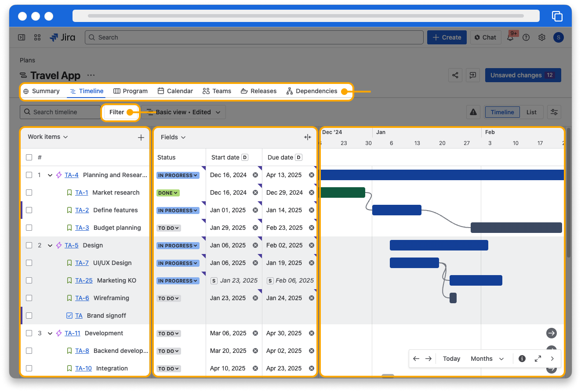Review Unsaved changes 12
Image resolution: width=581 pixels, height=392 pixels.
tap(523, 75)
